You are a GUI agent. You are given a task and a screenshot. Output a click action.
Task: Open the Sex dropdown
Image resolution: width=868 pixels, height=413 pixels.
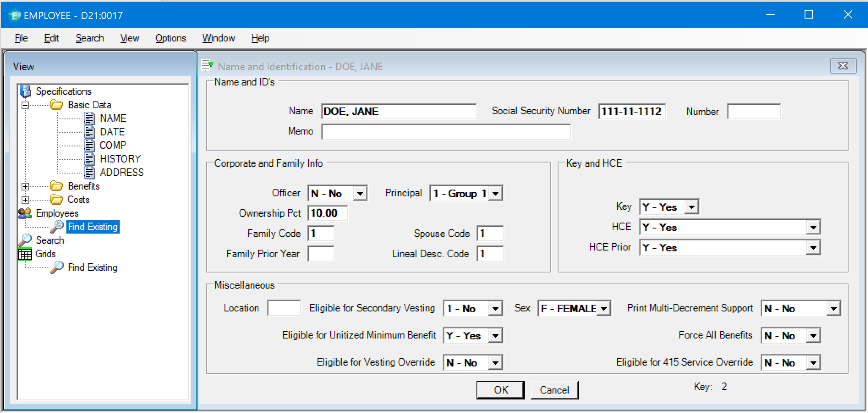click(604, 308)
